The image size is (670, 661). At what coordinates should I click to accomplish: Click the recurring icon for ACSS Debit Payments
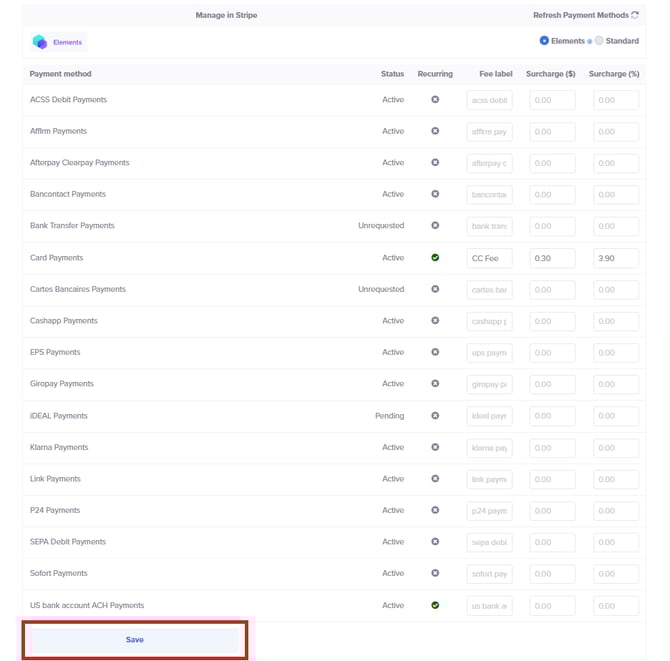tap(435, 100)
